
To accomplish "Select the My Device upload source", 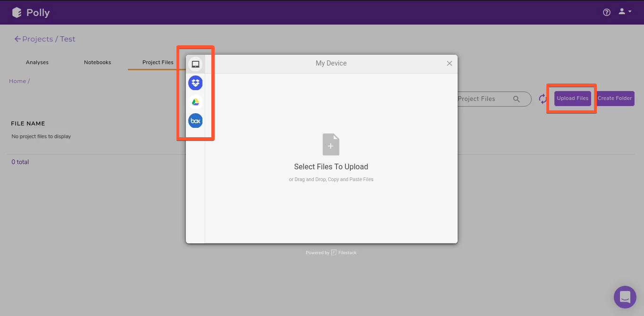I will click(195, 63).
